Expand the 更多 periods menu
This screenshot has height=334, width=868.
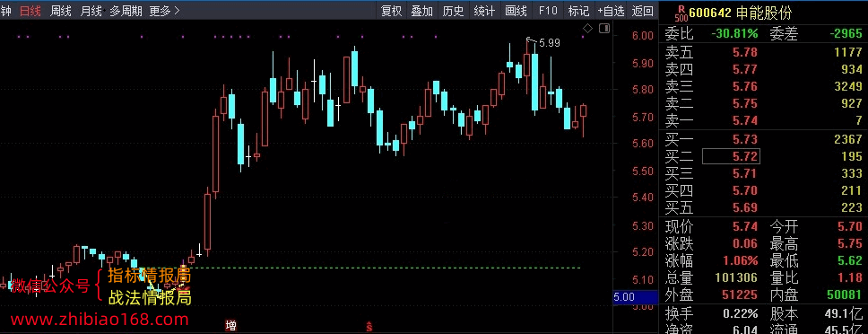165,11
